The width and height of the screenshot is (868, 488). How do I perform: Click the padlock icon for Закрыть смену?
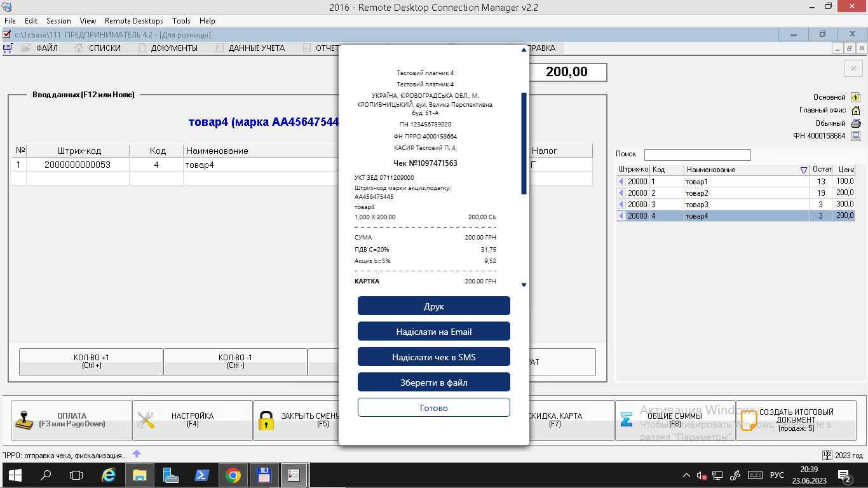coord(266,420)
